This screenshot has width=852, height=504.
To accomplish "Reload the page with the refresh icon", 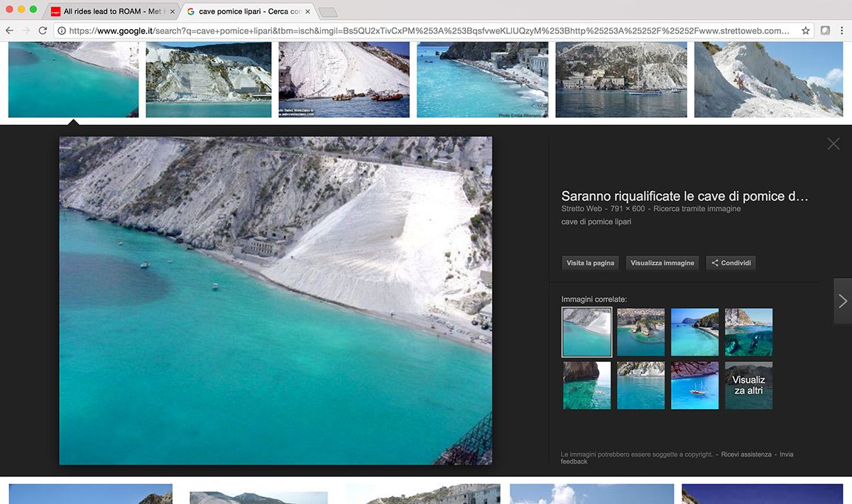I will [43, 31].
